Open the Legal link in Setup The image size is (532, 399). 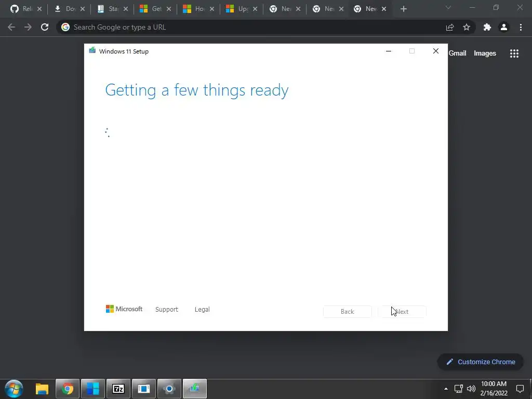pyautogui.click(x=202, y=310)
